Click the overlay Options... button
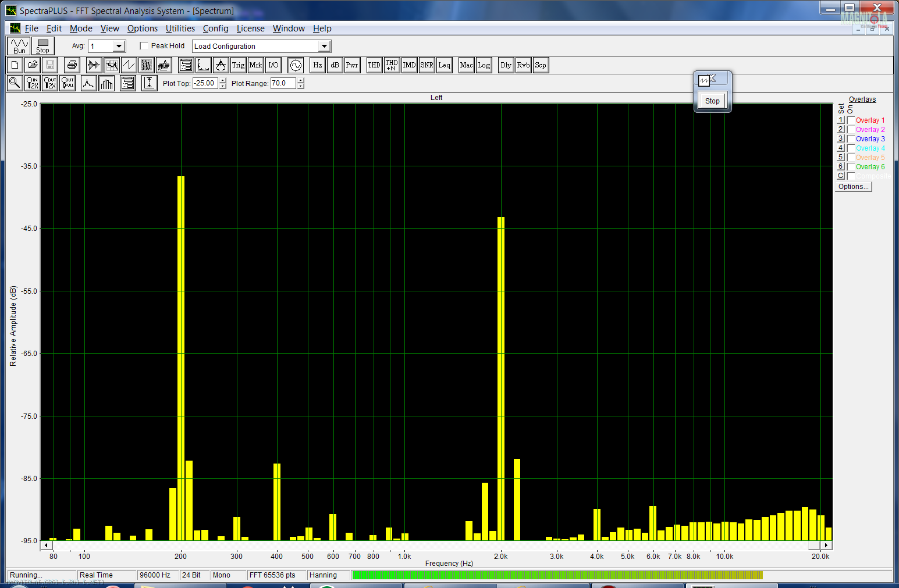This screenshot has height=588, width=899. [854, 187]
